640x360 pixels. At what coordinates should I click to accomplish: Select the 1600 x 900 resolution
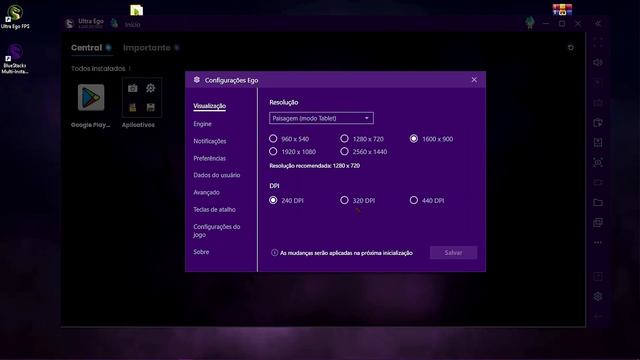431,139
